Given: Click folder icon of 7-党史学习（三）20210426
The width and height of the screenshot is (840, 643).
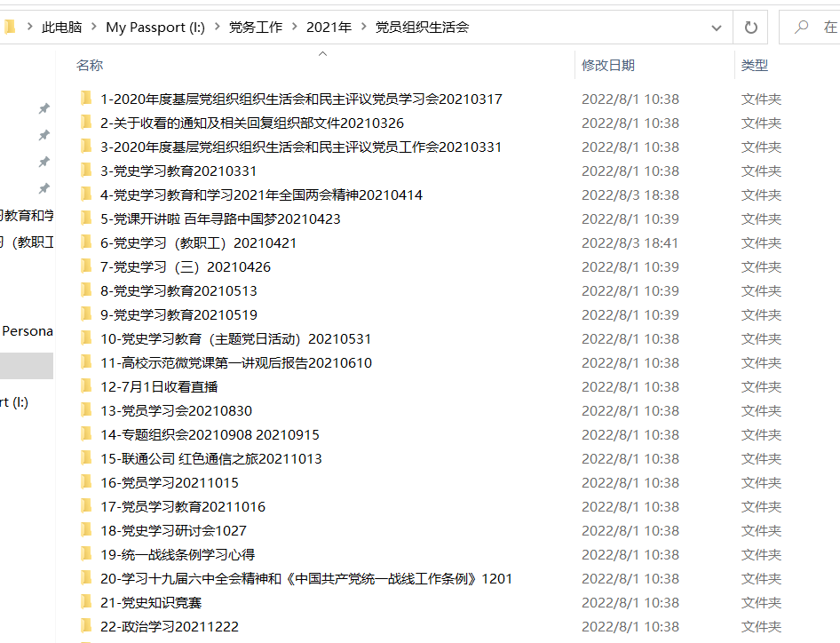Looking at the screenshot, I should pyautogui.click(x=86, y=266).
